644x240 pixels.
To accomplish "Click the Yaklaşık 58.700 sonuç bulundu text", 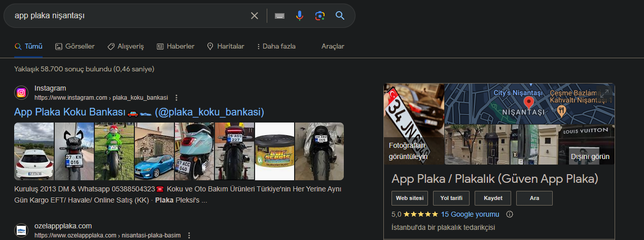I will tap(84, 69).
